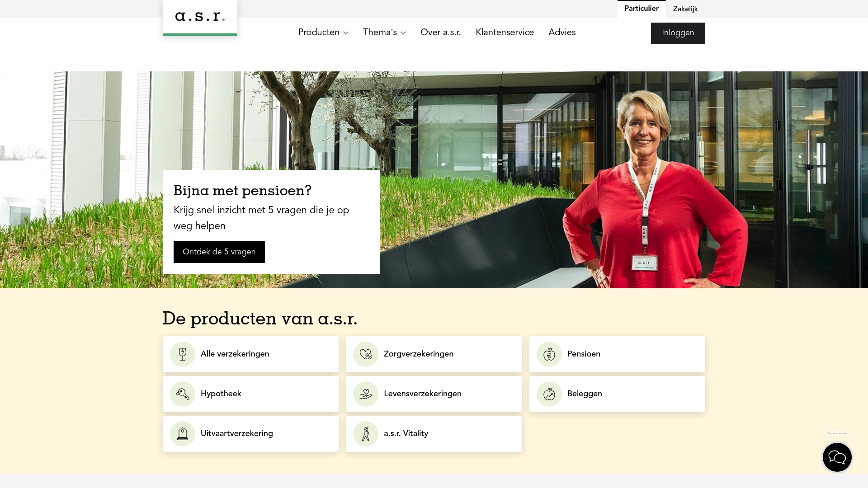Click the small tooltip above the chat button
Screen dimensions: 868x488
click(x=837, y=433)
